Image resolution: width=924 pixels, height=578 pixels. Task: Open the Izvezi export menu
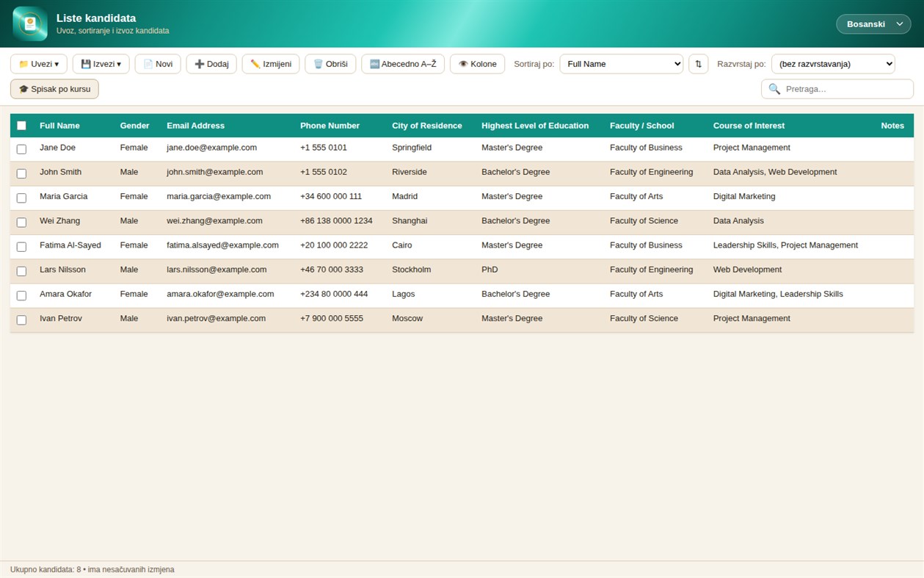coord(101,64)
